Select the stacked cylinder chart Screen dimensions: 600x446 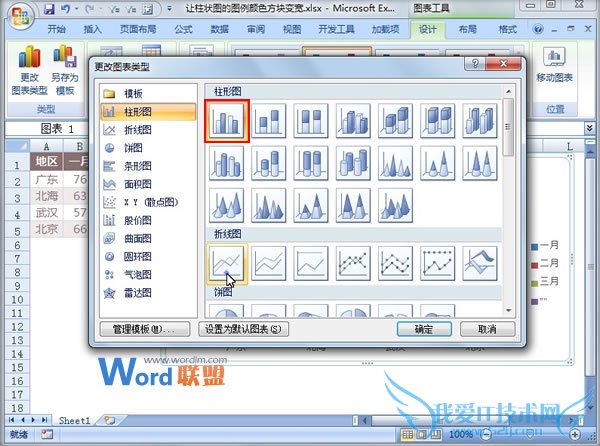tap(269, 163)
